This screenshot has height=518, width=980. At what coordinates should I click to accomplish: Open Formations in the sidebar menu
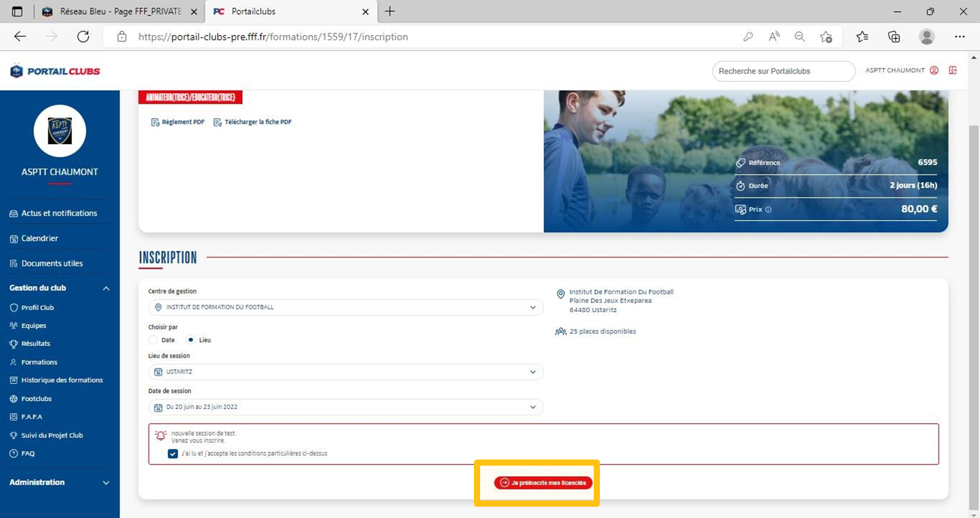(39, 362)
